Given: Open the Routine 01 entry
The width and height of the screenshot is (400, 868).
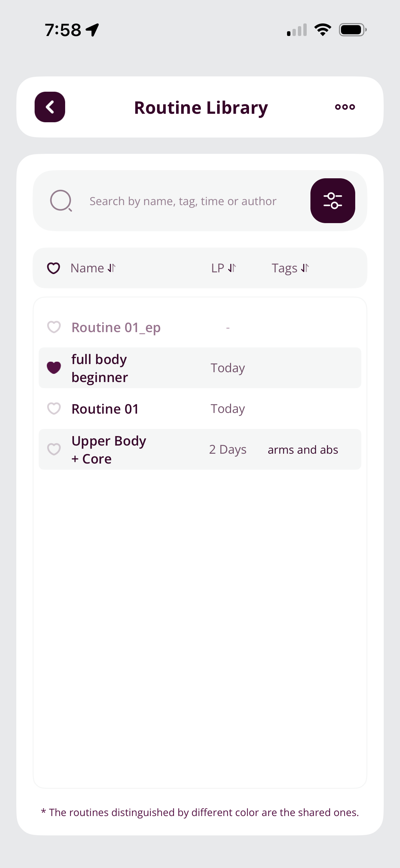Looking at the screenshot, I should tap(200, 409).
